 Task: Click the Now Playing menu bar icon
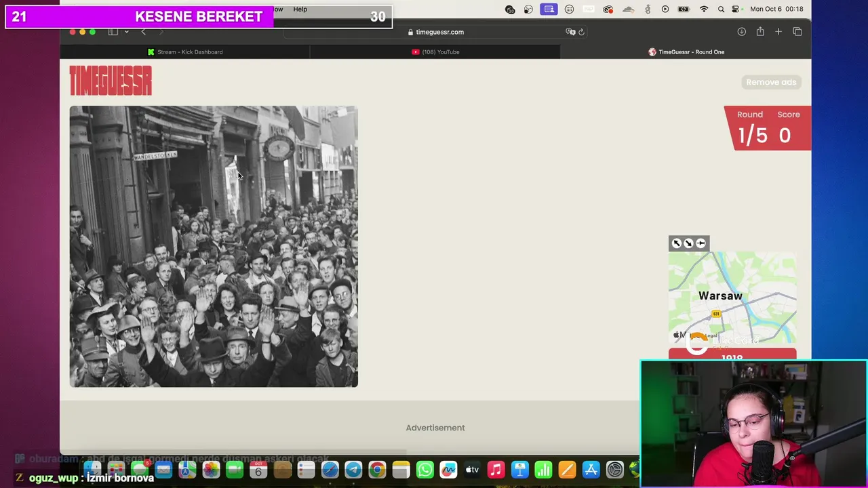point(665,9)
